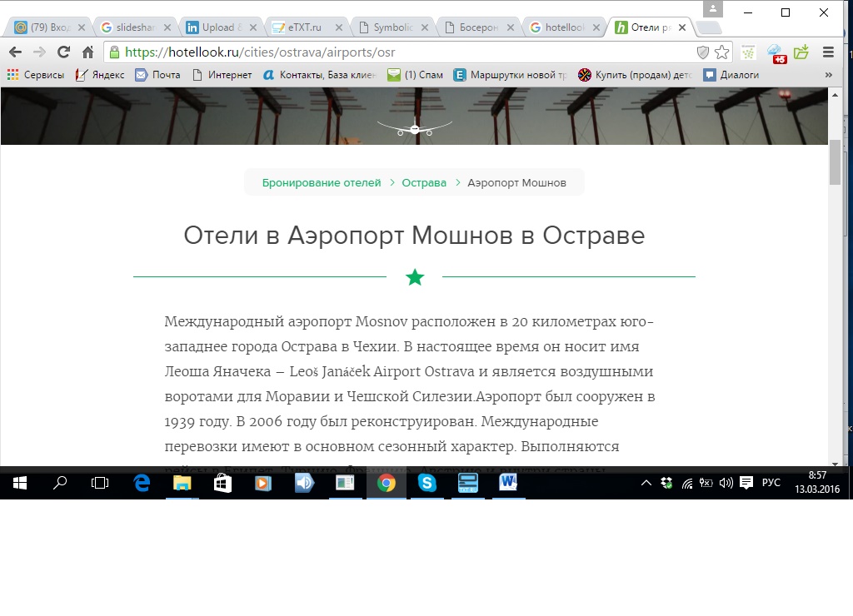Image resolution: width=853 pixels, height=616 pixels.
Task: Click the Бронирование отелей breadcrumb link
Action: pyautogui.click(x=322, y=182)
